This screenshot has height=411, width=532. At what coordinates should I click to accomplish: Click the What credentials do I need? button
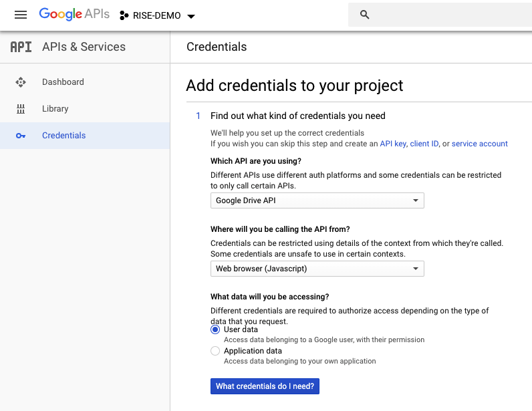click(x=265, y=386)
